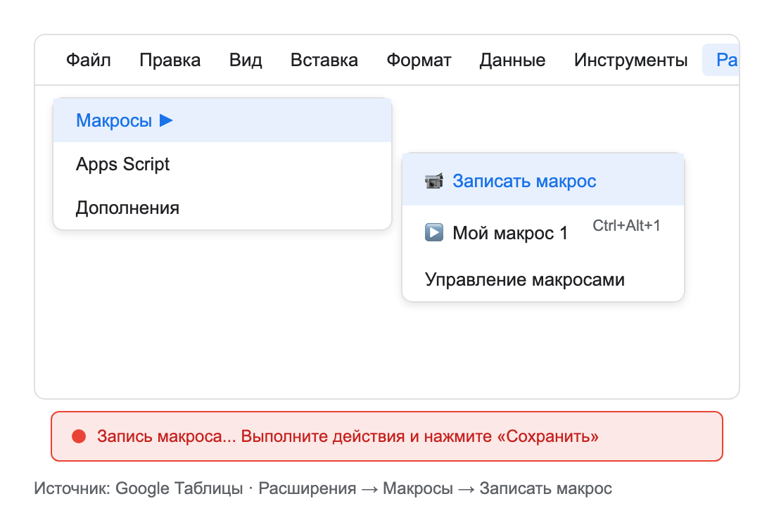Open the Вид menu
The height and width of the screenshot is (532, 774).
tap(245, 60)
